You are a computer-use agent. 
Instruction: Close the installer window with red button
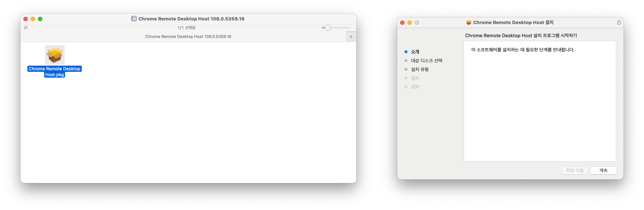pyautogui.click(x=402, y=23)
